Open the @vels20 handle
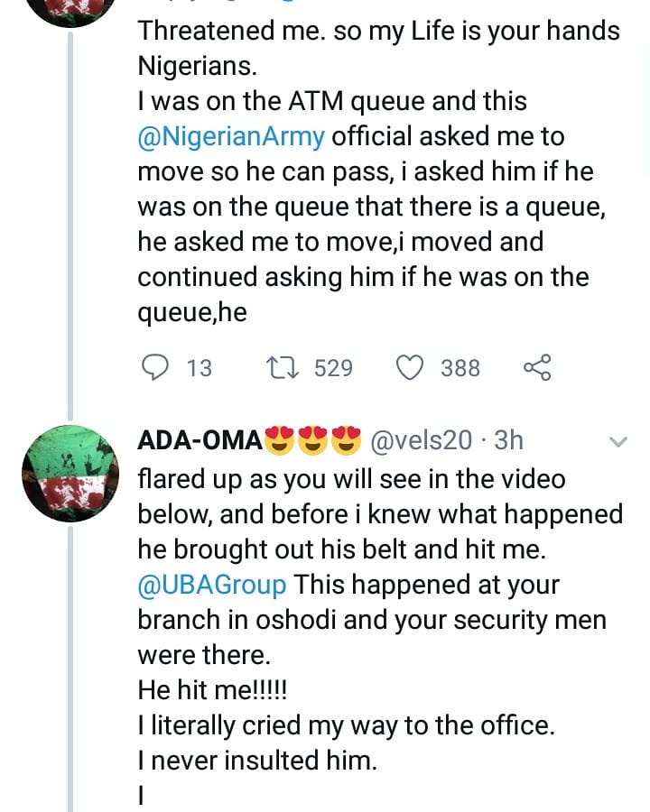Screen dimensions: 650x812 (422, 440)
